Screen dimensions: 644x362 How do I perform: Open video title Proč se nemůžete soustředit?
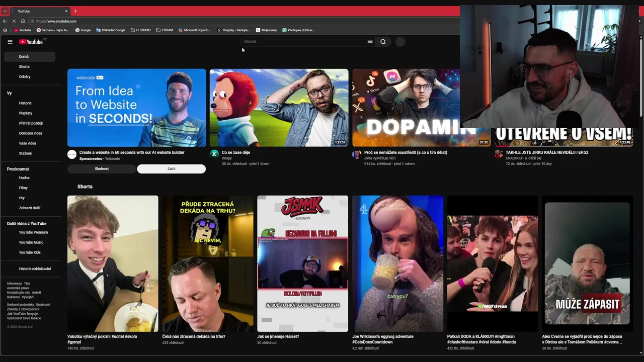tap(406, 152)
